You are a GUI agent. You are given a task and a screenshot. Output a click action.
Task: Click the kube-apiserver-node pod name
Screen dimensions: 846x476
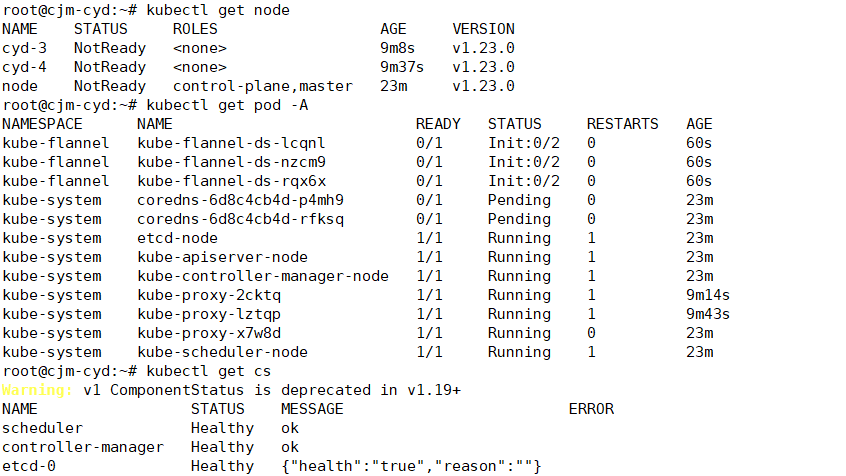[x=222, y=257]
